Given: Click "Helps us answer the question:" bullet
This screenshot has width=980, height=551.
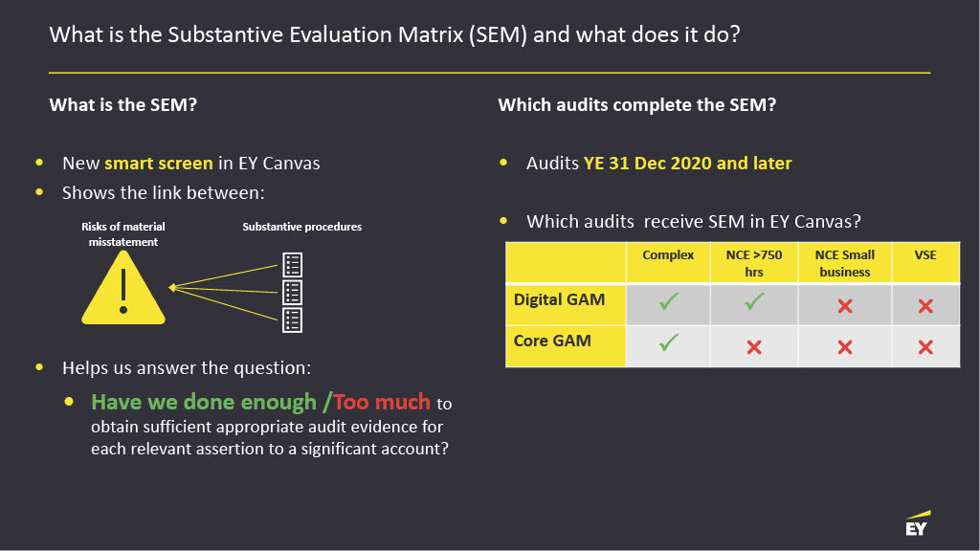Looking at the screenshot, I should (187, 367).
